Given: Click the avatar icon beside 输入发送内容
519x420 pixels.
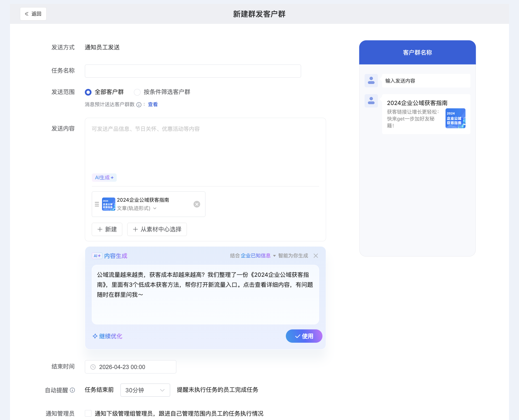Looking at the screenshot, I should click(x=371, y=81).
